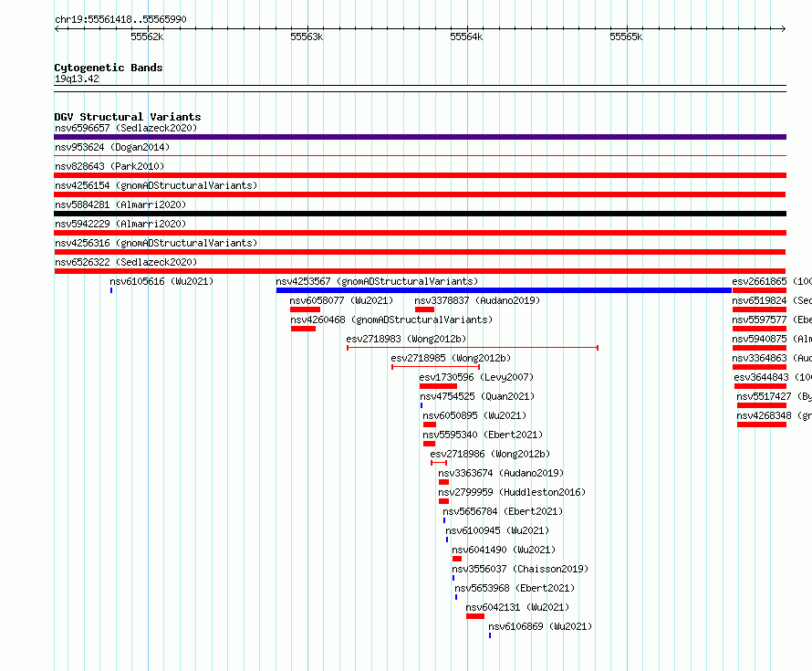Image resolution: width=812 pixels, height=671 pixels.
Task: Open nsv5653968 (Ebert2021) label
Action: [515, 588]
